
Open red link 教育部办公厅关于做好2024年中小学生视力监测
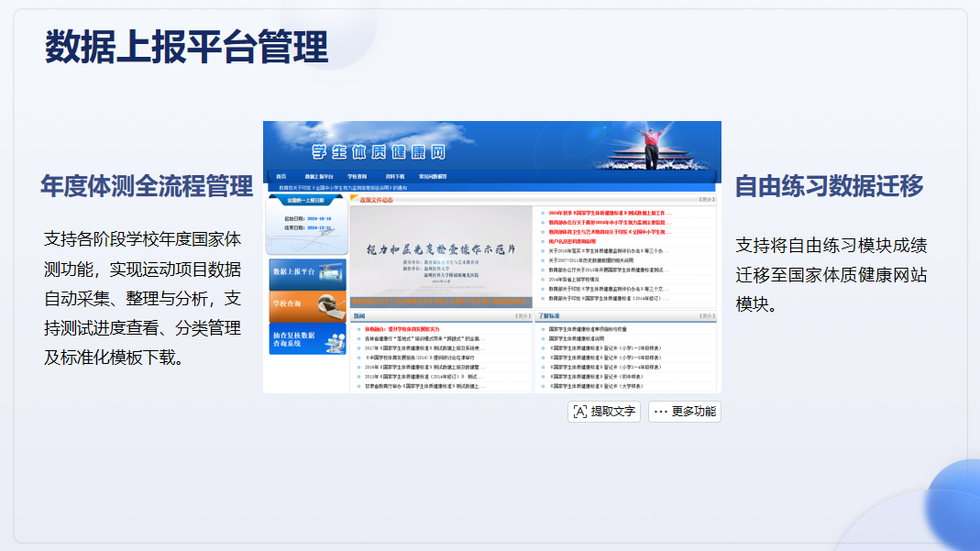[x=610, y=223]
